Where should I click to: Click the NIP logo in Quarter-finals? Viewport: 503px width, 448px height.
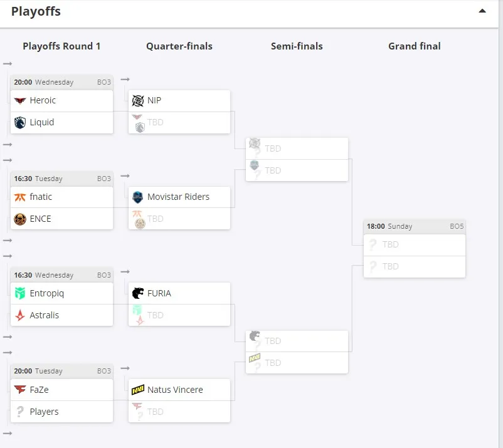[138, 101]
